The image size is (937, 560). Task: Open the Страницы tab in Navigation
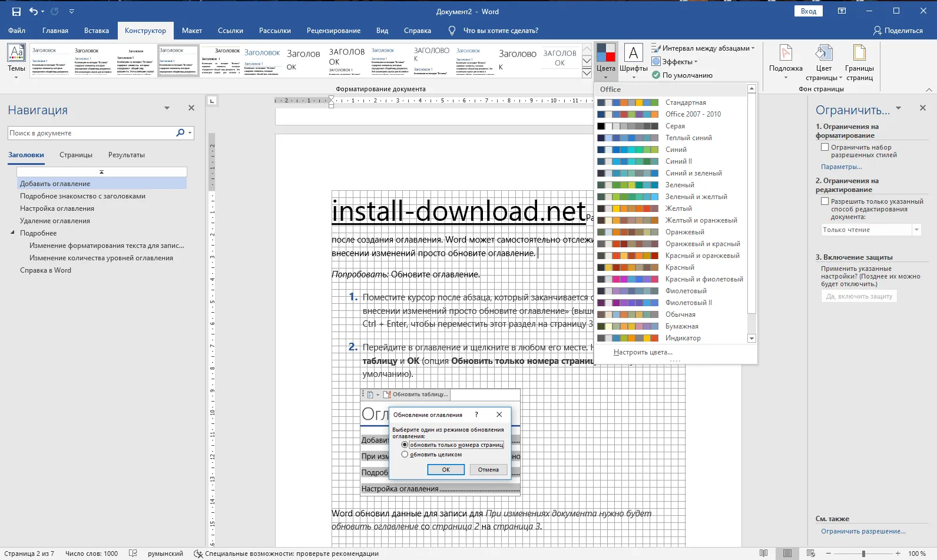click(76, 155)
